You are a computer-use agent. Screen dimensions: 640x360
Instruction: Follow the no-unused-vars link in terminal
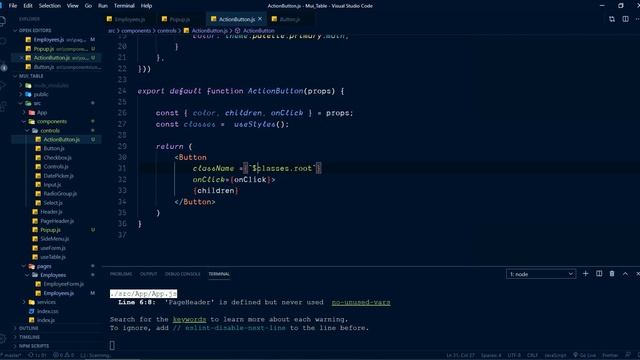pyautogui.click(x=361, y=302)
